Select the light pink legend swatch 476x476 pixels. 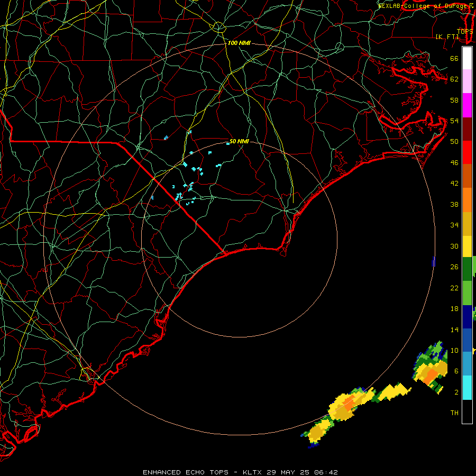[467, 81]
